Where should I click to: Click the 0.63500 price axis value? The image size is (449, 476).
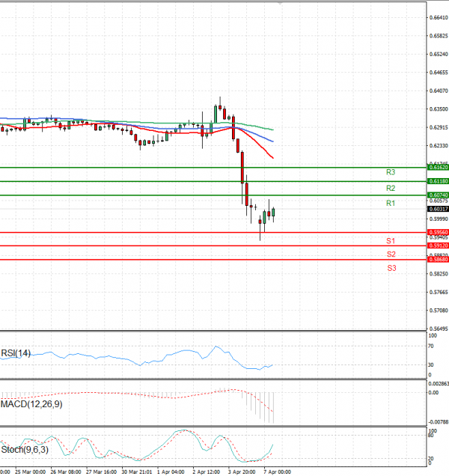click(x=439, y=109)
